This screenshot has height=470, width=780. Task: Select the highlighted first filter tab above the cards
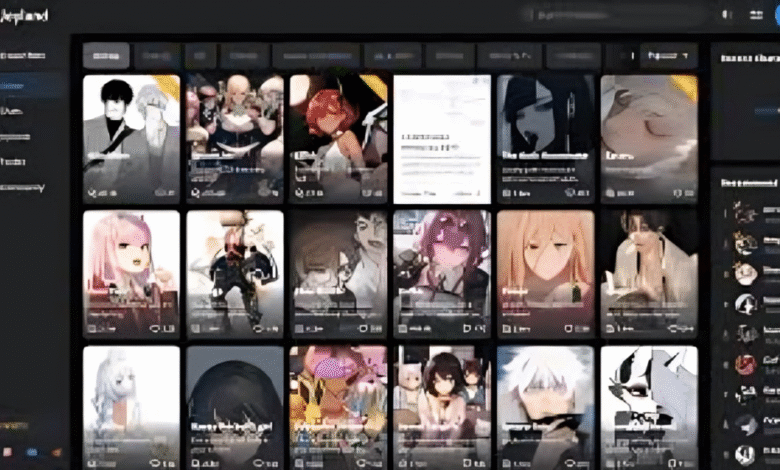[x=106, y=56]
